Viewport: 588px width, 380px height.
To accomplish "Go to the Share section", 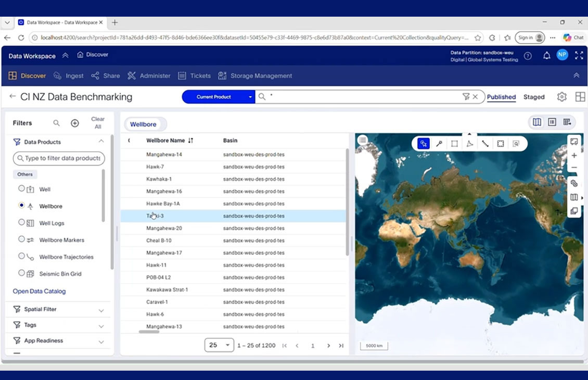I will (106, 76).
